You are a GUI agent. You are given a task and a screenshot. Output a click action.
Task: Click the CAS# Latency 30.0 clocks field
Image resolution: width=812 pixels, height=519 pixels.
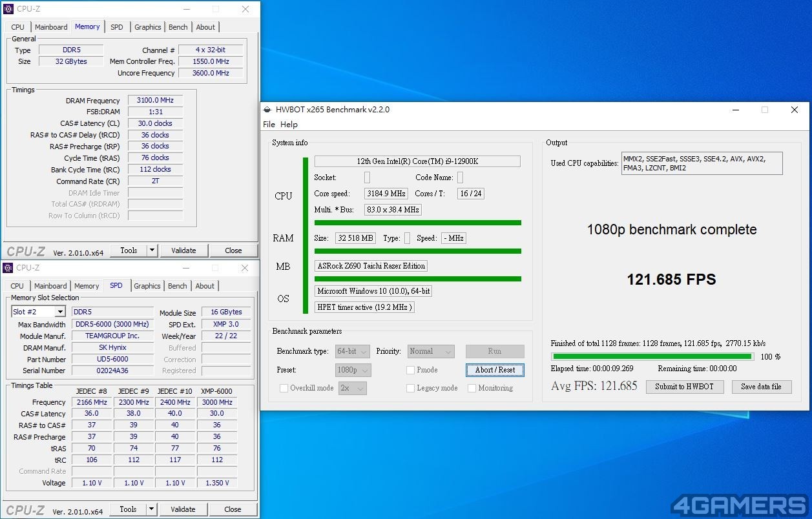[x=155, y=123]
